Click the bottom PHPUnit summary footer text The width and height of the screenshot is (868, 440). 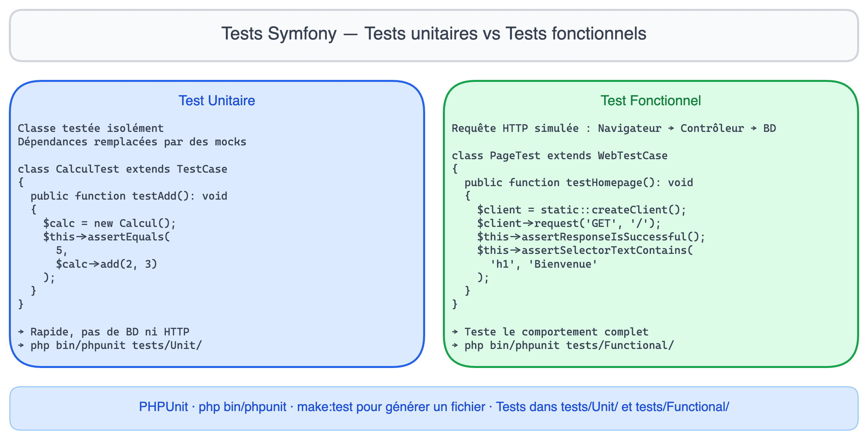[434, 407]
